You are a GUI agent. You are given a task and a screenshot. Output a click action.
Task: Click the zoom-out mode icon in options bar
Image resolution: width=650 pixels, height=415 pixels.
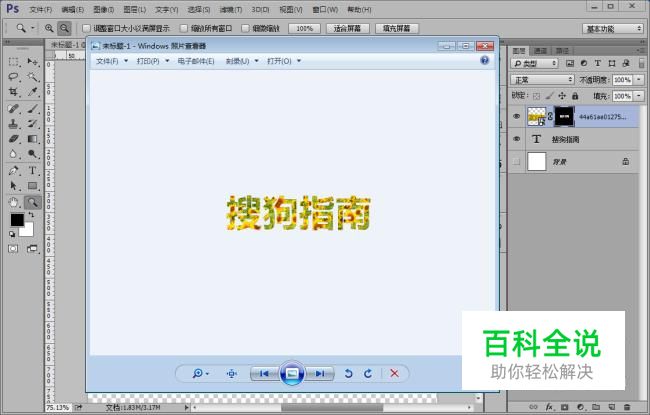coord(64,28)
